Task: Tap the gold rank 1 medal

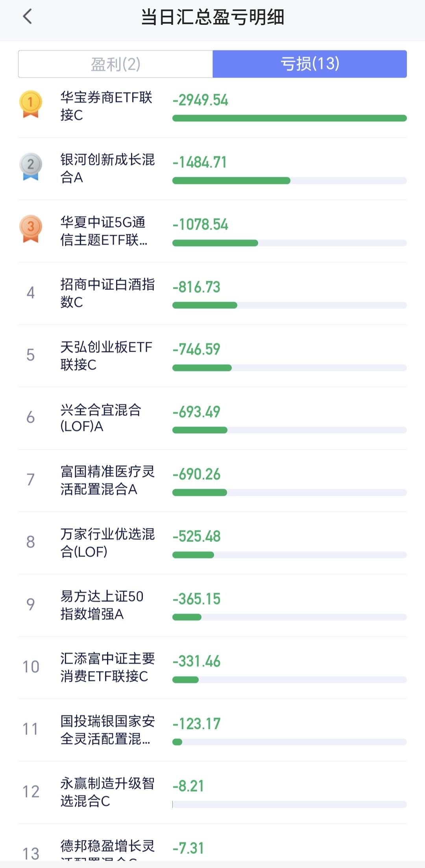Action: point(31,104)
